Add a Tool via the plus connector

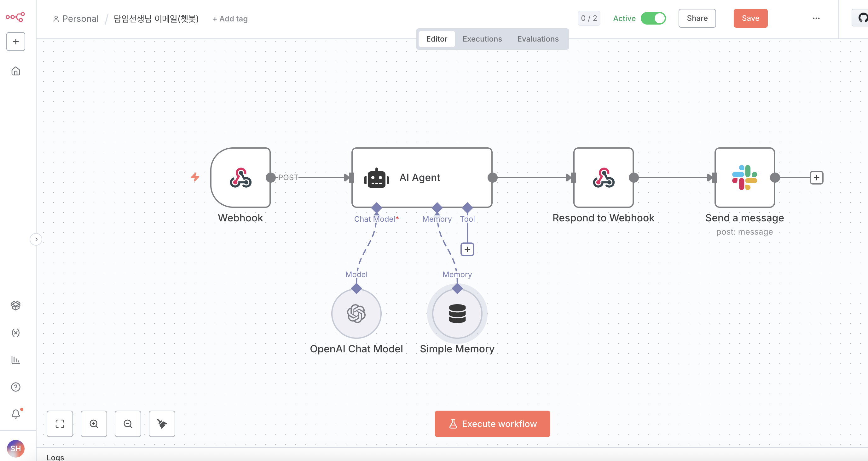pyautogui.click(x=467, y=249)
